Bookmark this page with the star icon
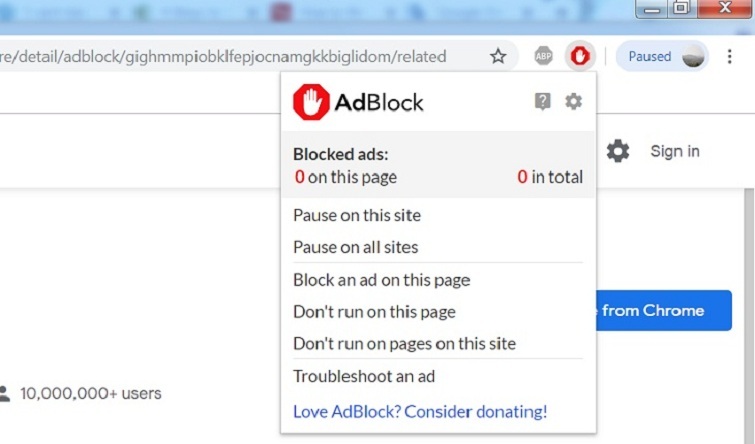Image resolution: width=755 pixels, height=444 pixels. (x=498, y=56)
